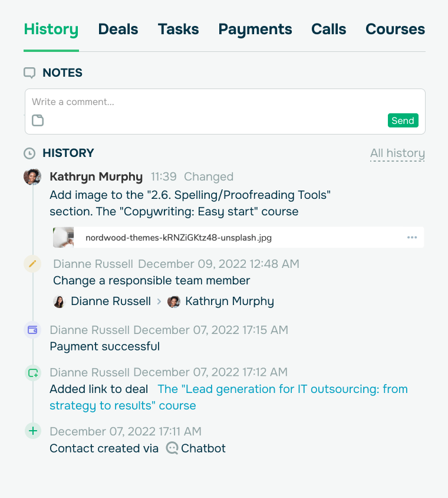Screen dimensions: 448x498
Task: Click Dianne Russell name beside small avatar
Action: coord(111,302)
